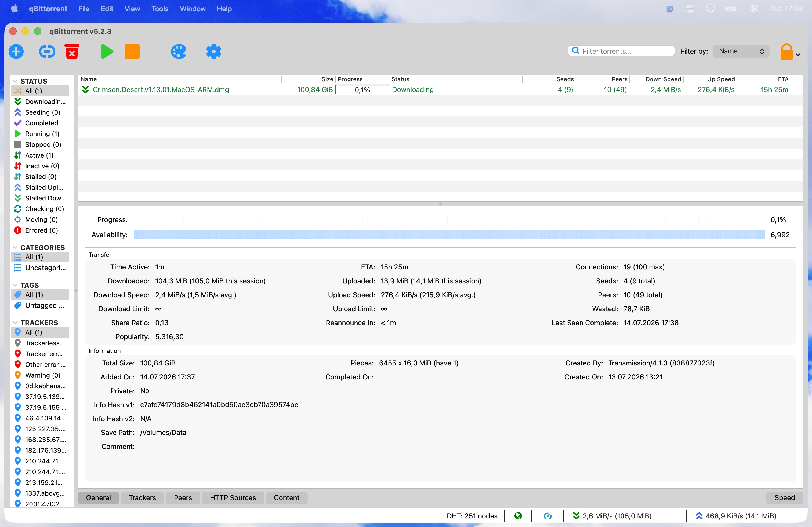Switch to the HTTP Sources tab
812x527 pixels.
233,498
